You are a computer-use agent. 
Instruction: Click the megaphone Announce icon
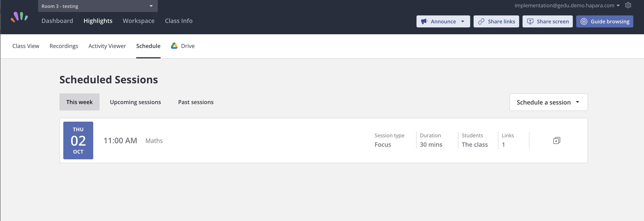[424, 22]
